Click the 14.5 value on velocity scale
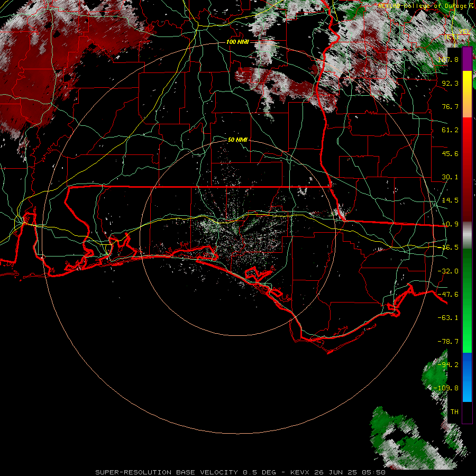The image size is (476, 476). tap(450, 200)
